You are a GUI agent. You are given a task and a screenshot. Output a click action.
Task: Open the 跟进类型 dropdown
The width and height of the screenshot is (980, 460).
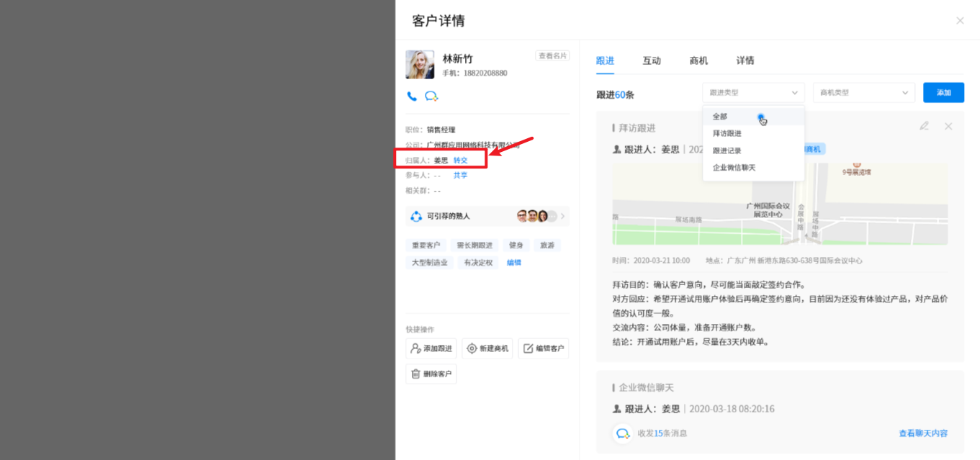click(753, 93)
